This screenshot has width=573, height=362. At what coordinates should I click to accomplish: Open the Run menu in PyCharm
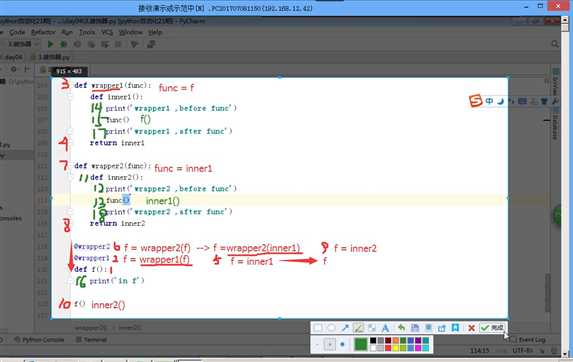67,32
